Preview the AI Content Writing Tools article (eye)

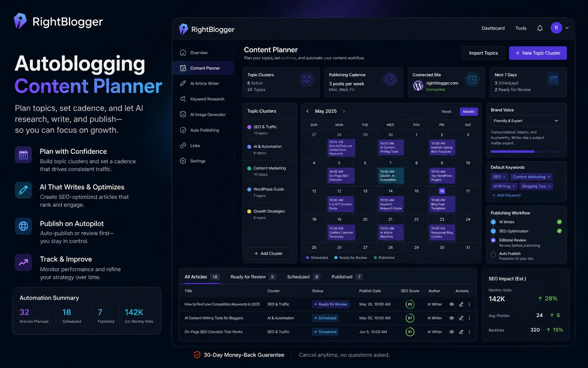tap(452, 318)
